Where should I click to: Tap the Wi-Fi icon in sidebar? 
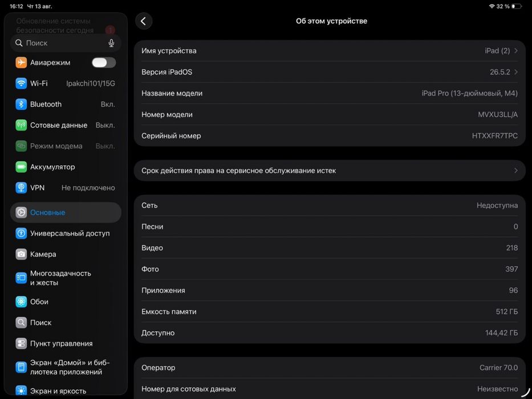(x=21, y=83)
